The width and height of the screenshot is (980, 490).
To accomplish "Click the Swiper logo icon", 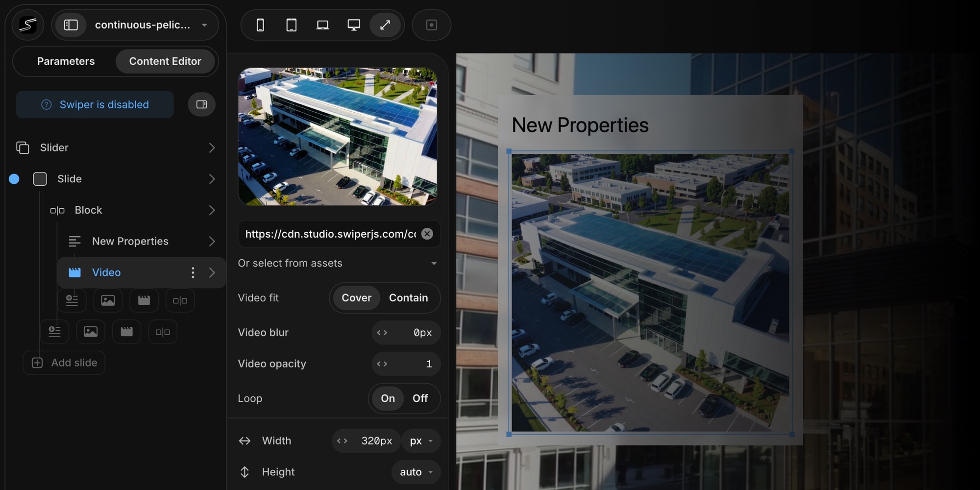I will click(28, 25).
